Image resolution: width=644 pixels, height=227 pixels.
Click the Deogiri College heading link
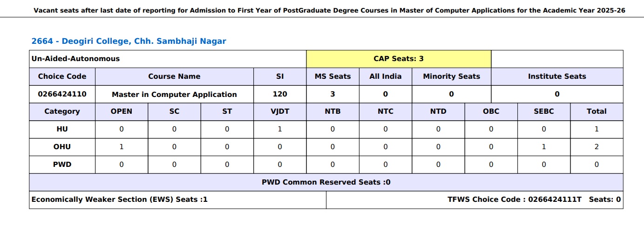[x=129, y=41]
